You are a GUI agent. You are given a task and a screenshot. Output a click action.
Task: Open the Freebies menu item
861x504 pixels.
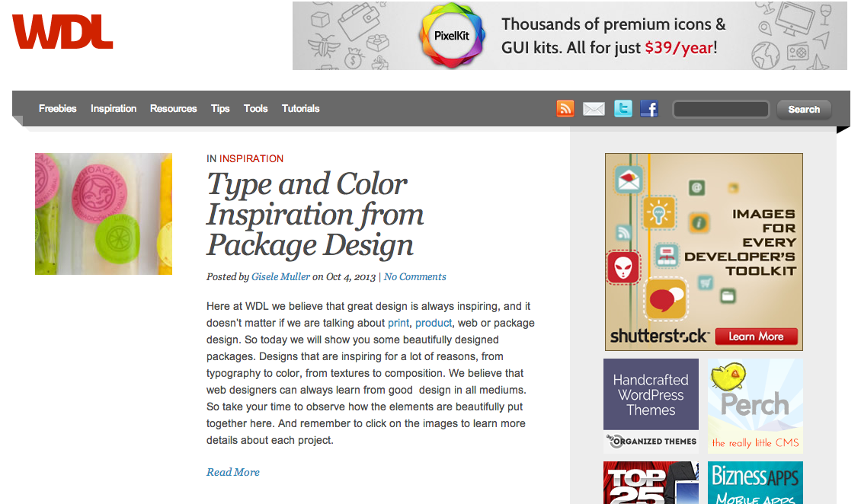pos(57,108)
